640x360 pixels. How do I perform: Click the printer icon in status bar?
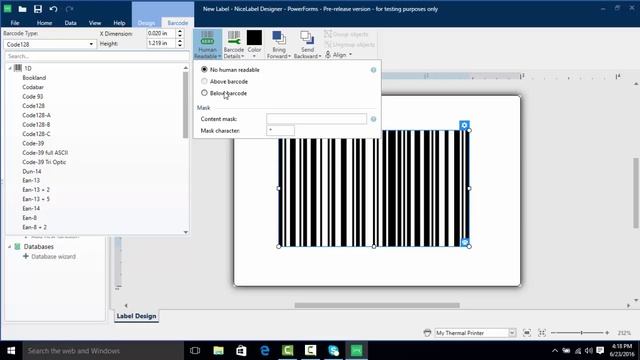427,333
